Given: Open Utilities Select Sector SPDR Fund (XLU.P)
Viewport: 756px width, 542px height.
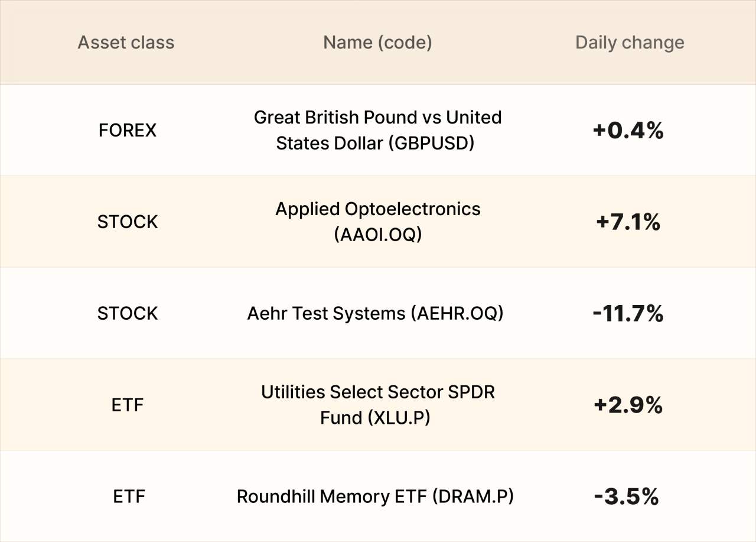Looking at the screenshot, I should click(377, 405).
